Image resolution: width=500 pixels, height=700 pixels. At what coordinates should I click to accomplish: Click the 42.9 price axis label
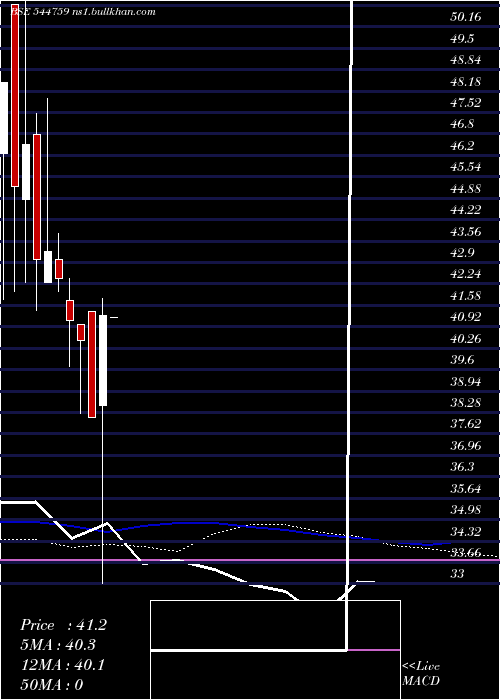click(462, 253)
